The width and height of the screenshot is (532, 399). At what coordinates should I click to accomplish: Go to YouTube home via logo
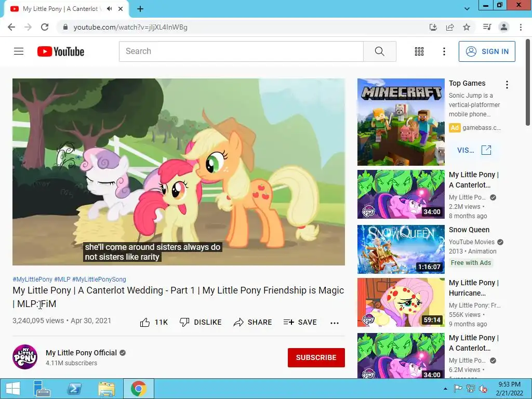tap(61, 51)
